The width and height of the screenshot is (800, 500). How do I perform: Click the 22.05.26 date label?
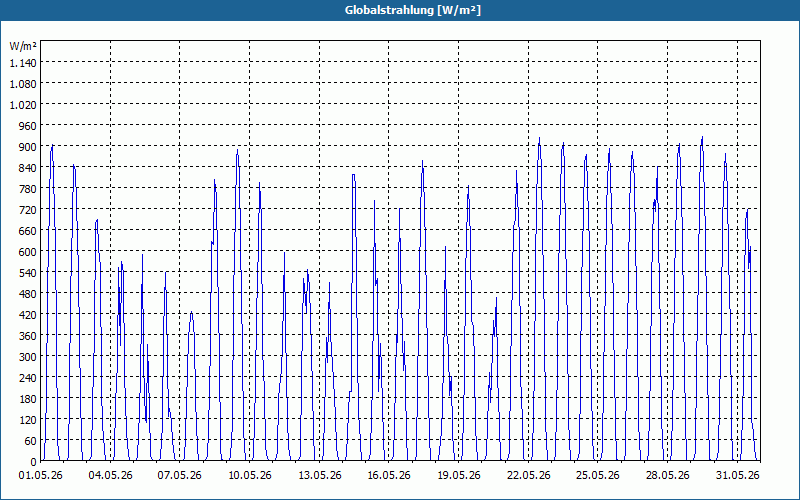[529, 476]
